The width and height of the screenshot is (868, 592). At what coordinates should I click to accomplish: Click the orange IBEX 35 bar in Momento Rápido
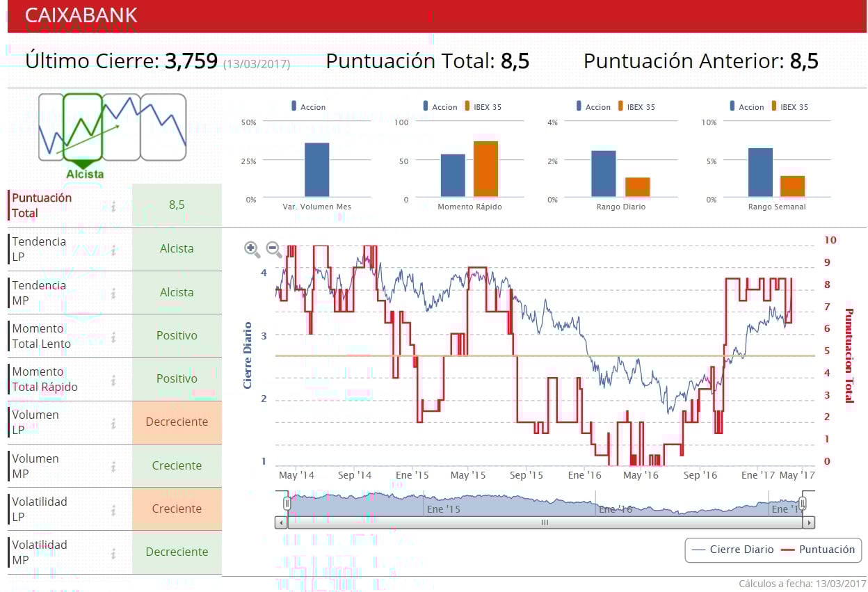click(x=485, y=168)
